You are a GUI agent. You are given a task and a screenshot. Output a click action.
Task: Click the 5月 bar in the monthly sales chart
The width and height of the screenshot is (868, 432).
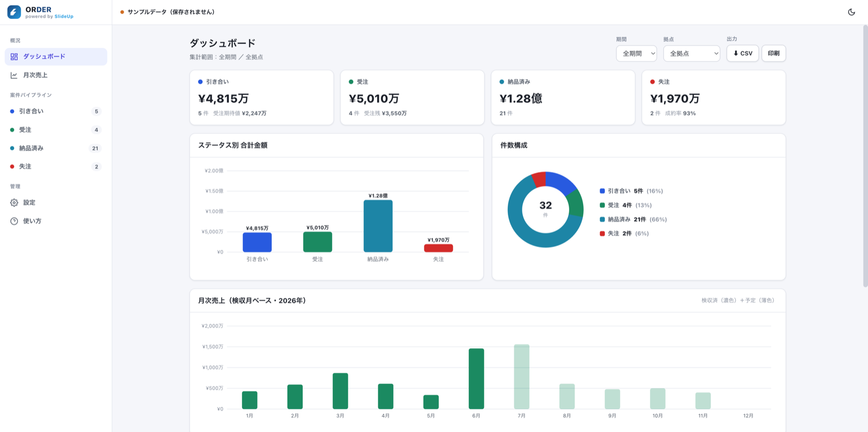(x=431, y=402)
